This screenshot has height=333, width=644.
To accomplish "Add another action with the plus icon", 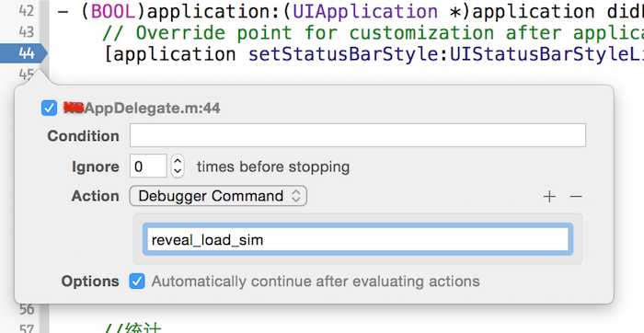I will click(549, 197).
